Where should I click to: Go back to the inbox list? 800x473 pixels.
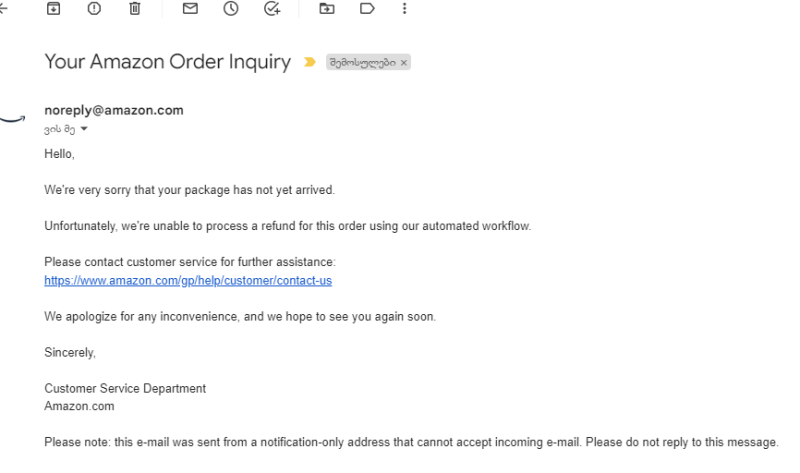pyautogui.click(x=3, y=8)
